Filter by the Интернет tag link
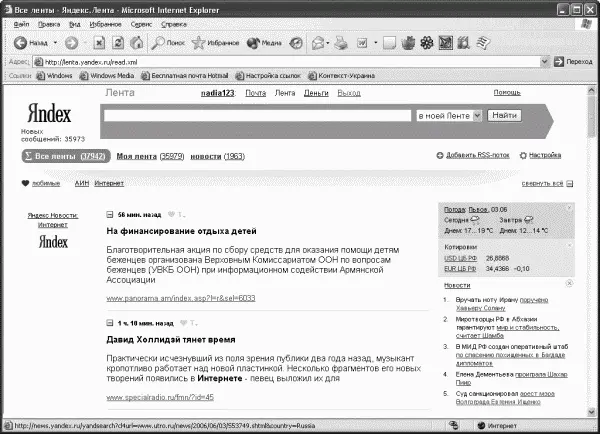 [x=109, y=183]
